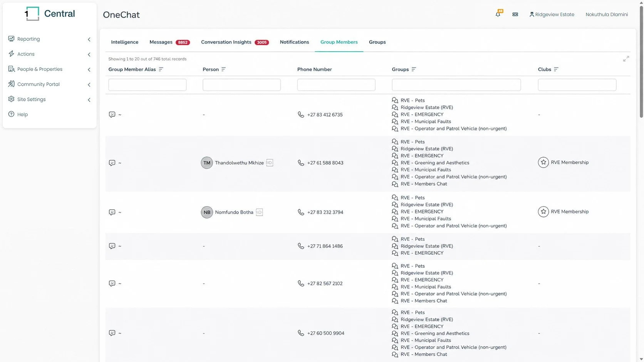
Task: Focus the Group Member Alias filter field
Action: click(147, 85)
